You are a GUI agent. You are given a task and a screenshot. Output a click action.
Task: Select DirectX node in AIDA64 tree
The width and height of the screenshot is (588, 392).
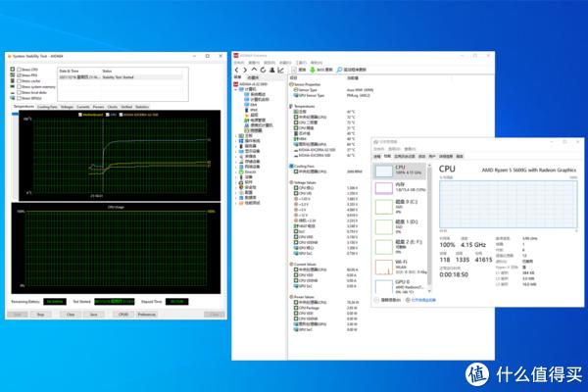coord(248,171)
